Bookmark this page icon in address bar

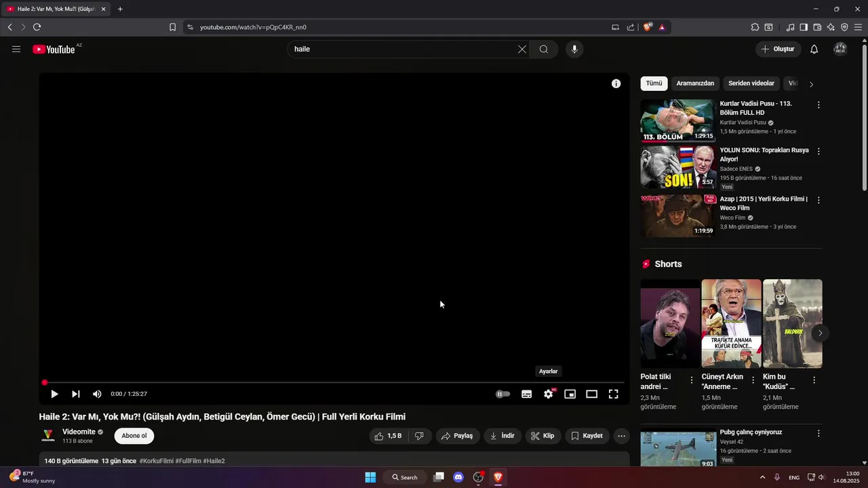coord(172,27)
